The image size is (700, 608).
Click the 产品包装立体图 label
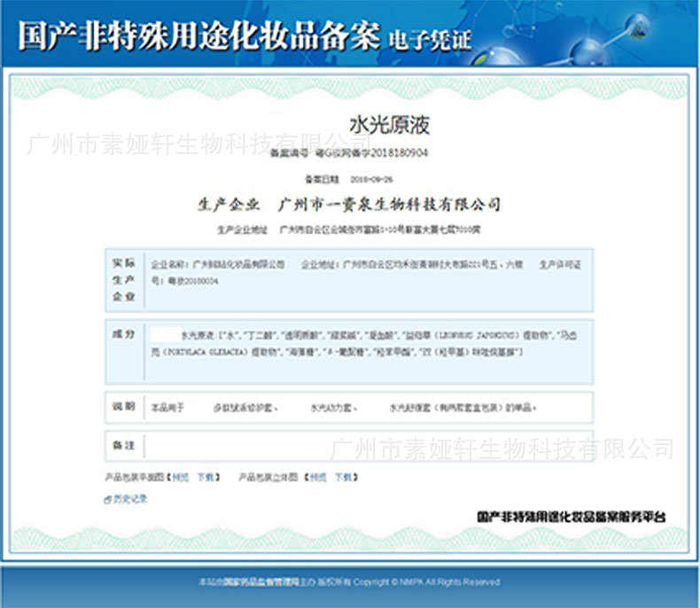click(x=268, y=477)
